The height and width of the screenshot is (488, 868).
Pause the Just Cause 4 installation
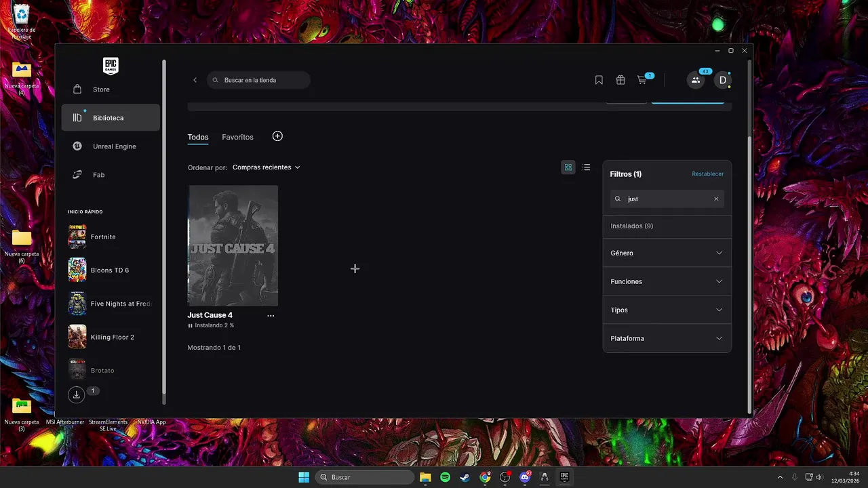click(190, 325)
